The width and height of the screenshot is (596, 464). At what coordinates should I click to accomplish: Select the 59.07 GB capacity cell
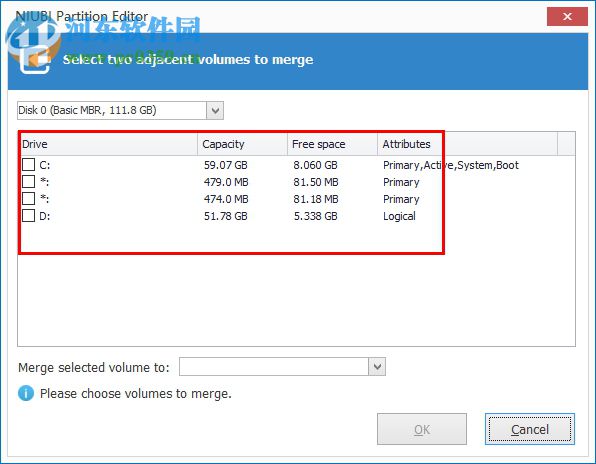point(226,165)
